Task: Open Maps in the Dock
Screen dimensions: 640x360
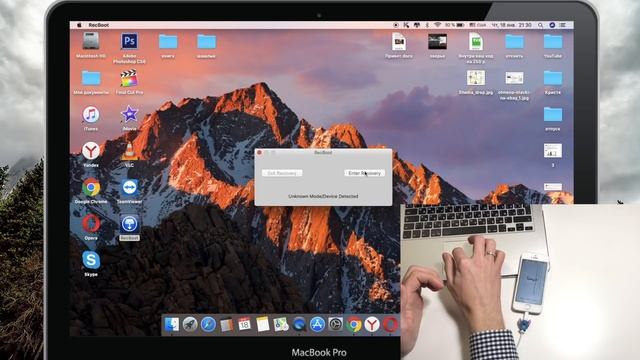Action: (x=281, y=324)
